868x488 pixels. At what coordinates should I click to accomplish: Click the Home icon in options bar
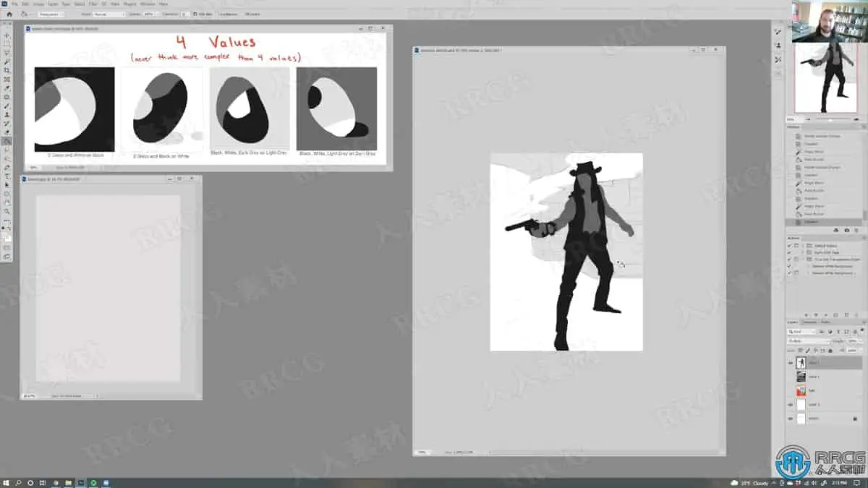pos(9,14)
